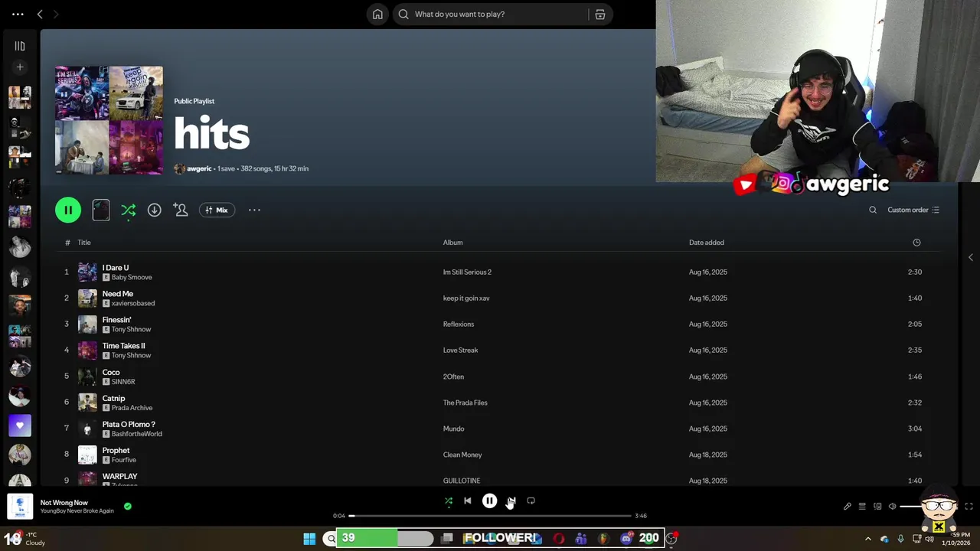Skip to next track
Viewport: 980px width, 551px height.
(511, 500)
